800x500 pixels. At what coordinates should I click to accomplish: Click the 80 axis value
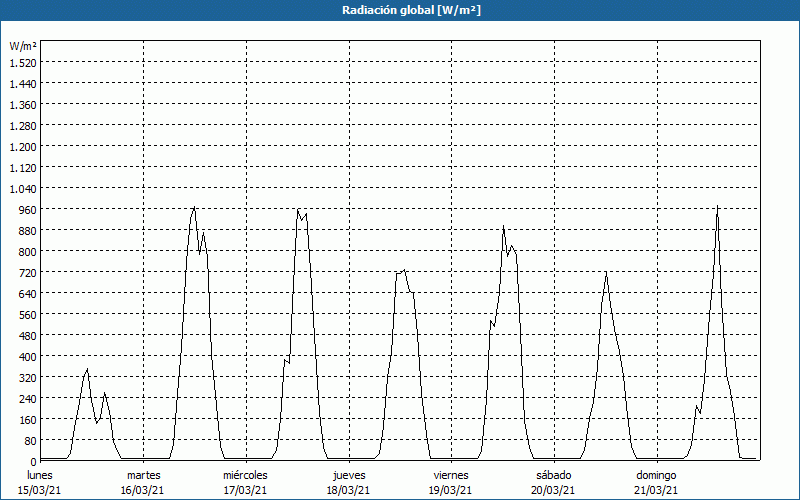[31, 440]
